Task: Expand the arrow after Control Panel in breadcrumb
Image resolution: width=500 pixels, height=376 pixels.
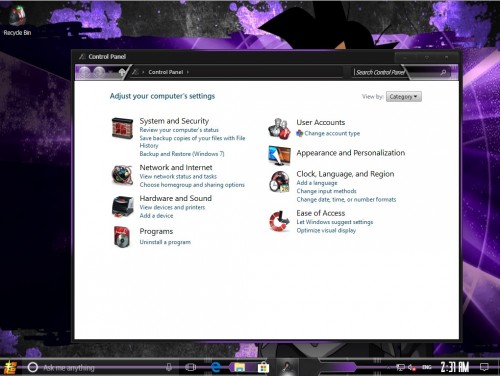Action: click(x=188, y=72)
